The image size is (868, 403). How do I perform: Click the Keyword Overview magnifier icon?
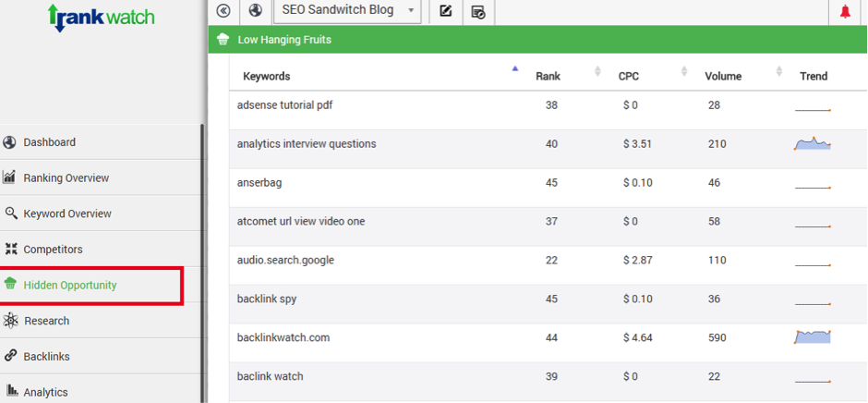click(x=11, y=214)
